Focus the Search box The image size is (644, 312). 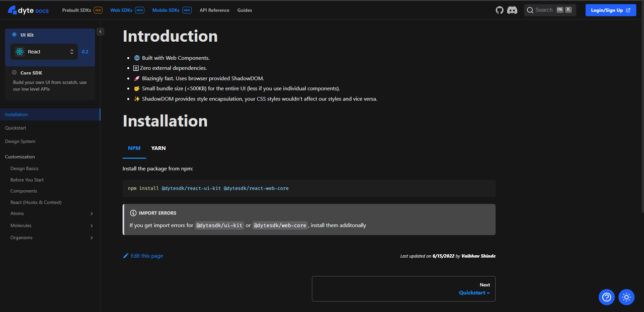click(x=550, y=10)
